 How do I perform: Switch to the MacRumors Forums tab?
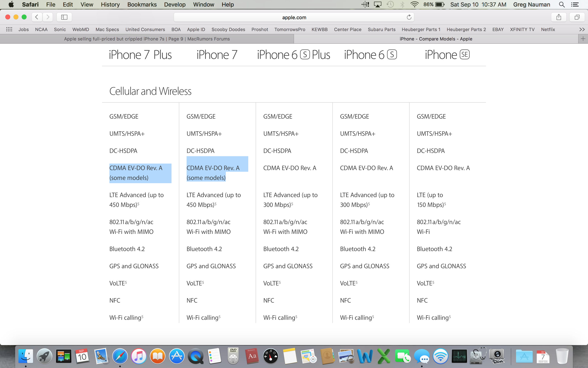[x=147, y=39]
